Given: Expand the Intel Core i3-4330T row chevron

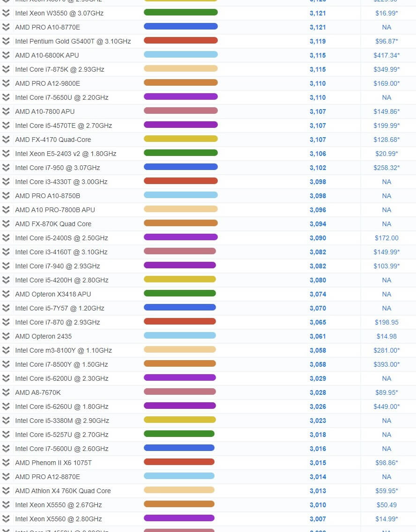Looking at the screenshot, I should click(x=6, y=182).
